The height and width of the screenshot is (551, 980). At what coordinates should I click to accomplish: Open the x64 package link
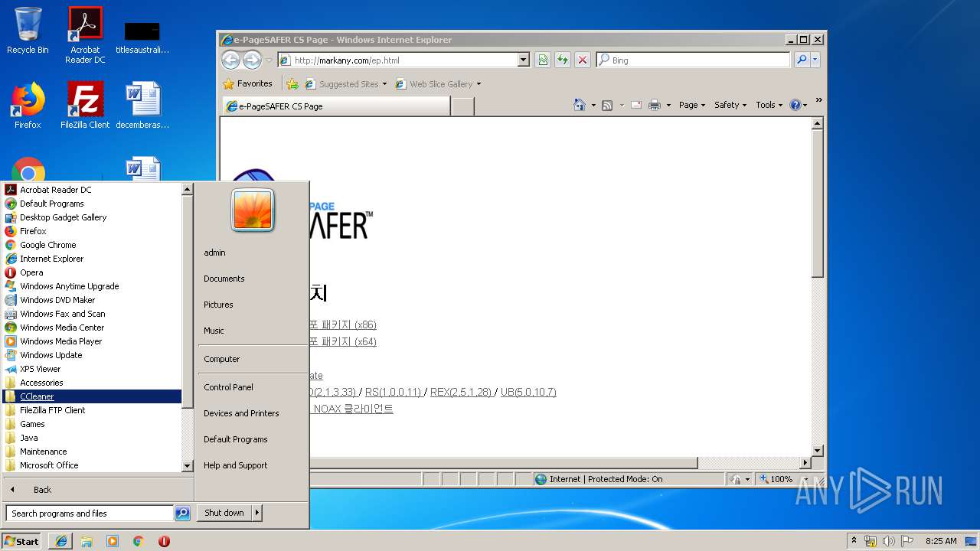coord(342,341)
